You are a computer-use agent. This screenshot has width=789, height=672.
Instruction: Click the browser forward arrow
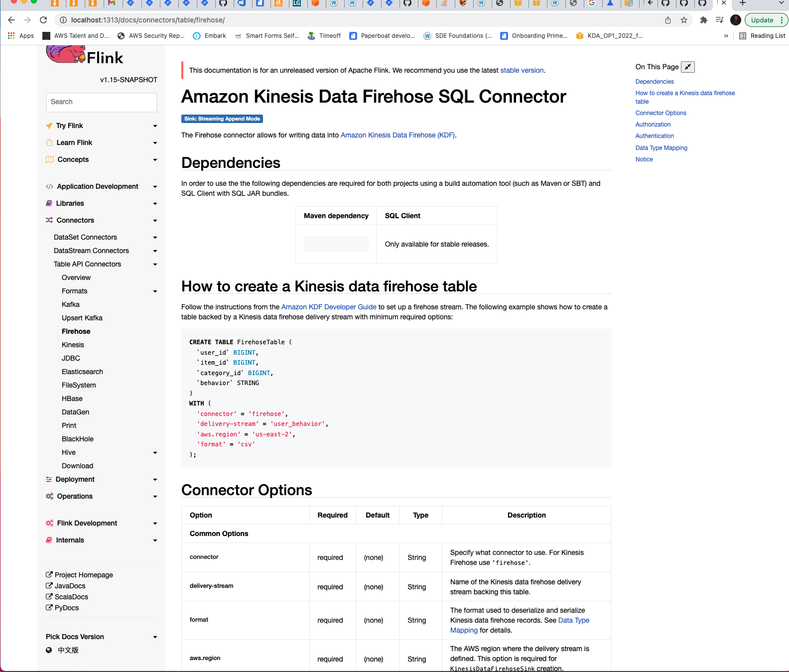click(27, 20)
